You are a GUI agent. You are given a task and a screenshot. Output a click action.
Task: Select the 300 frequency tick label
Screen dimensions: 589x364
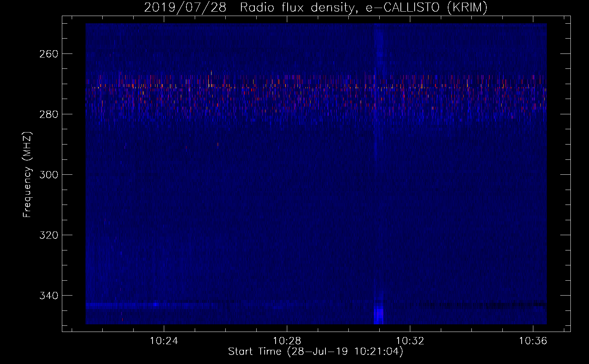(48, 175)
